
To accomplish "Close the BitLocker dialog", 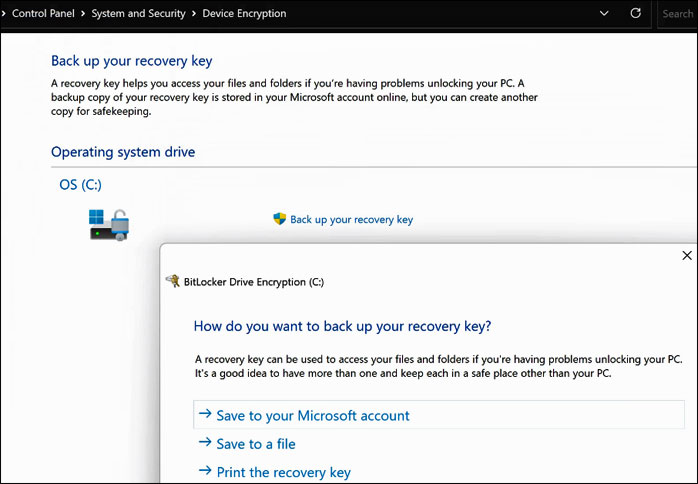I will click(x=687, y=255).
